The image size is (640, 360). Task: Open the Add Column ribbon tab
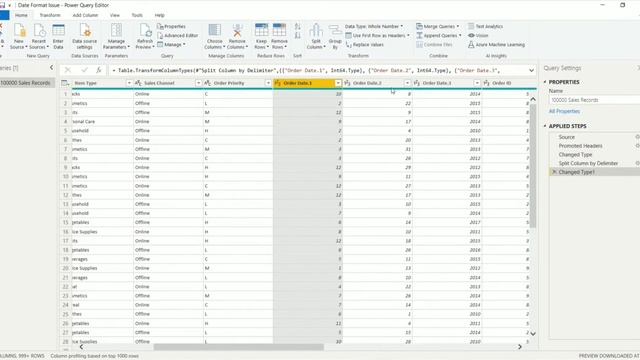(85, 15)
